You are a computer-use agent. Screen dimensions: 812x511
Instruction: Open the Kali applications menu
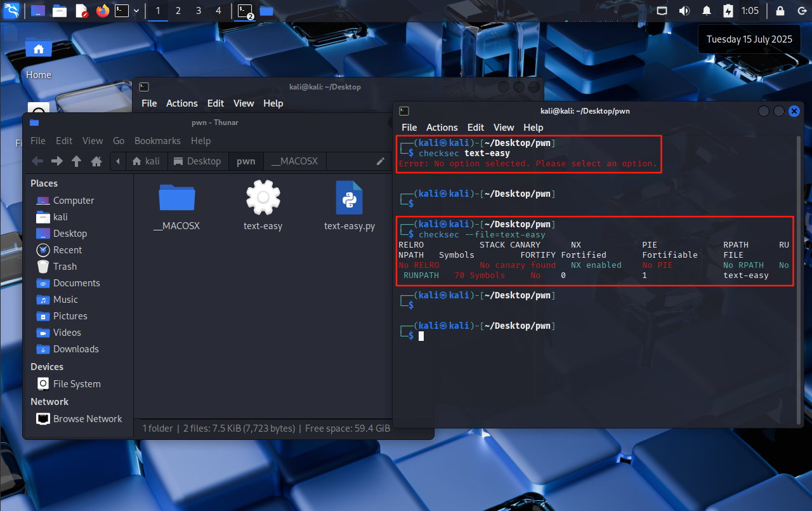coord(11,11)
